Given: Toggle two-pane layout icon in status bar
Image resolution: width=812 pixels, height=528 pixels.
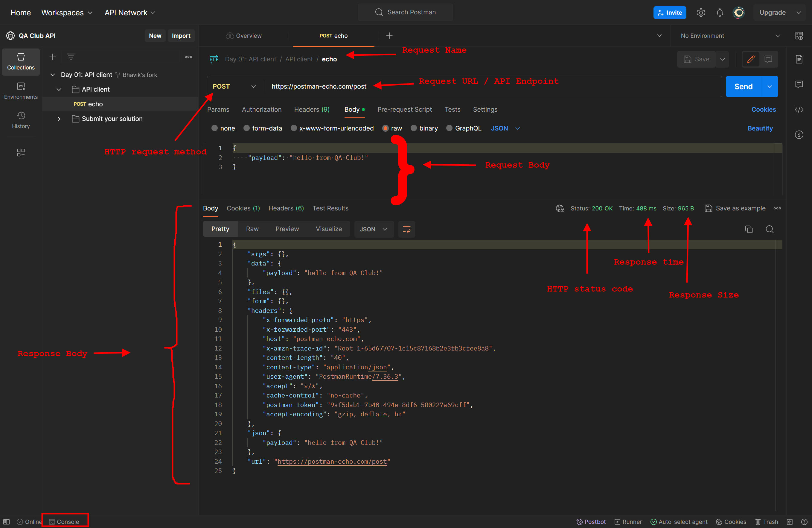Looking at the screenshot, I should pyautogui.click(x=790, y=521).
